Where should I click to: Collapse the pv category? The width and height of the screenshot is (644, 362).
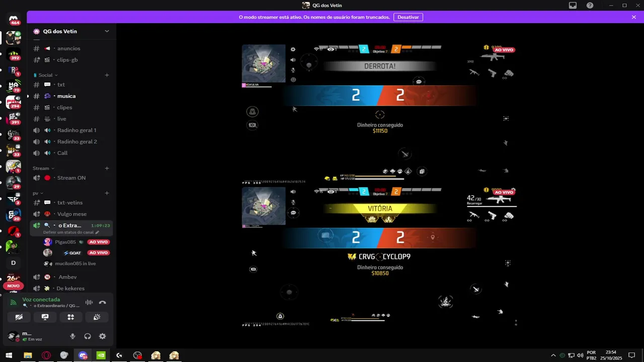[38, 193]
